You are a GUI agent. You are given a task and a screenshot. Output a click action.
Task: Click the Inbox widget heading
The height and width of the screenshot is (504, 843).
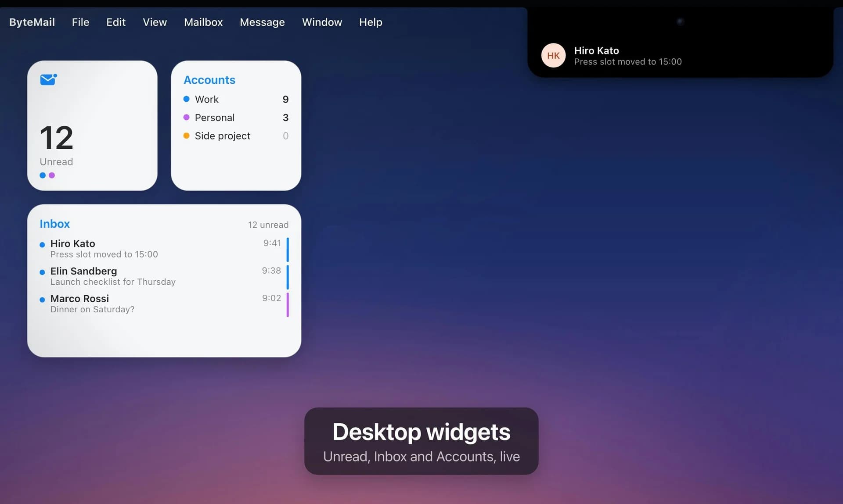click(55, 224)
